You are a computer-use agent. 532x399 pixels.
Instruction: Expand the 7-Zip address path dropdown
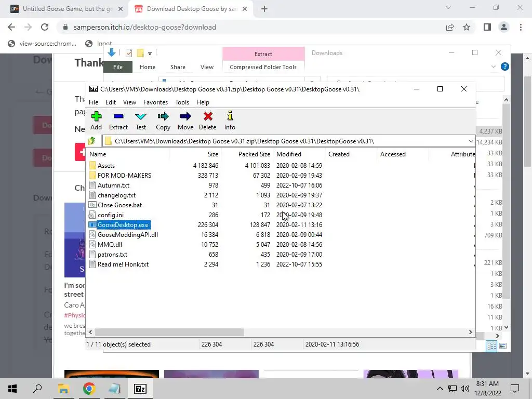coord(471,141)
